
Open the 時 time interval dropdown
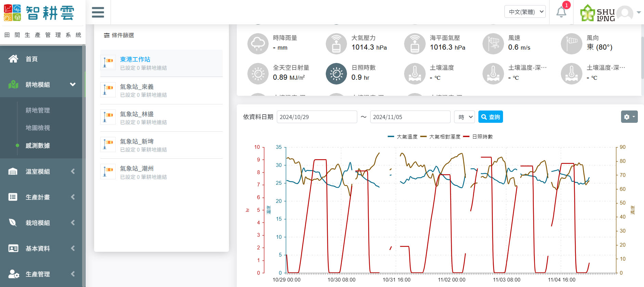tap(464, 117)
